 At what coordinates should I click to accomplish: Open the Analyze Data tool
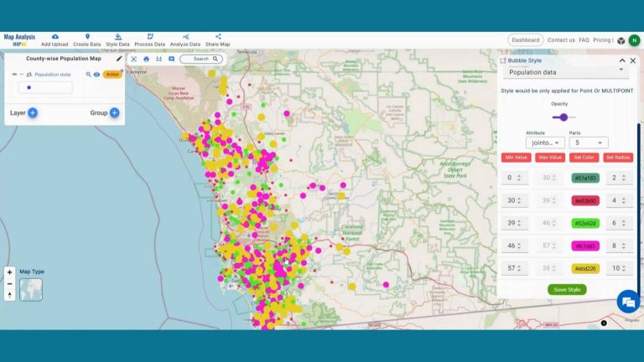point(185,40)
